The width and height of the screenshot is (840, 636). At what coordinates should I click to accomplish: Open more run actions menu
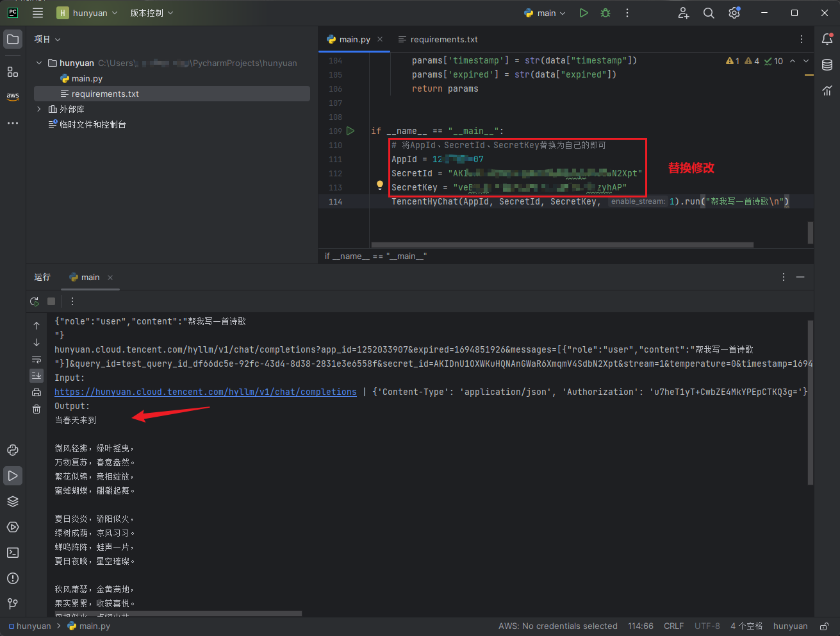point(627,13)
